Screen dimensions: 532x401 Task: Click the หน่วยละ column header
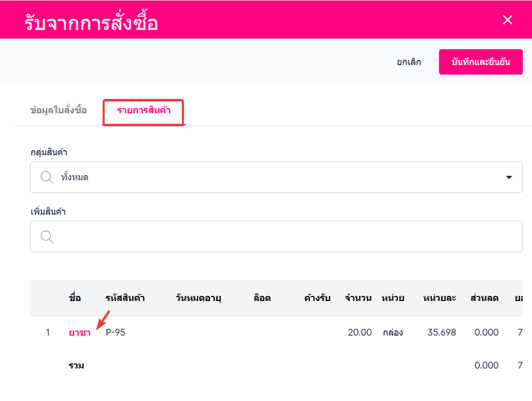pyautogui.click(x=439, y=298)
